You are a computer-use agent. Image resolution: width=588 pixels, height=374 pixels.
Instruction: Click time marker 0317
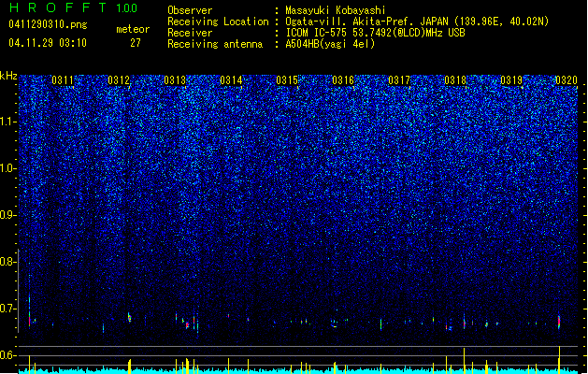pos(399,80)
